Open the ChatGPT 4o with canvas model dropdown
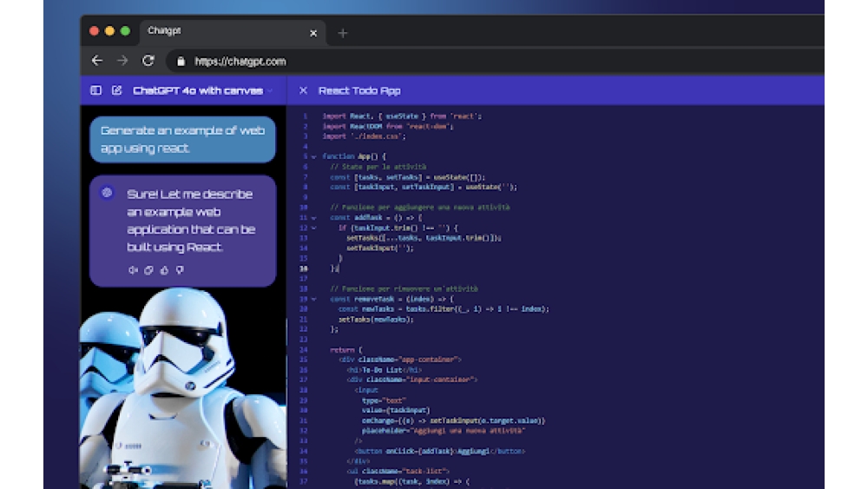The width and height of the screenshot is (868, 489). point(202,91)
